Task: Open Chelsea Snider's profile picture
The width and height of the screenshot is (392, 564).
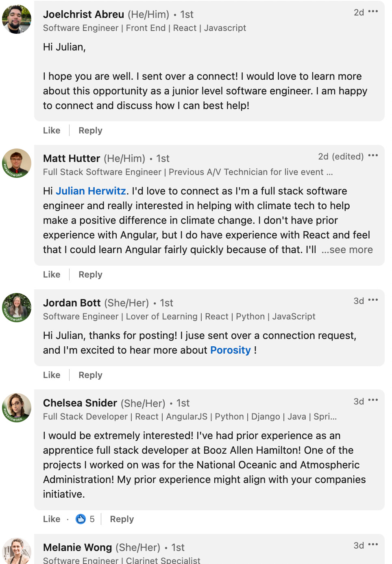Action: point(17,408)
